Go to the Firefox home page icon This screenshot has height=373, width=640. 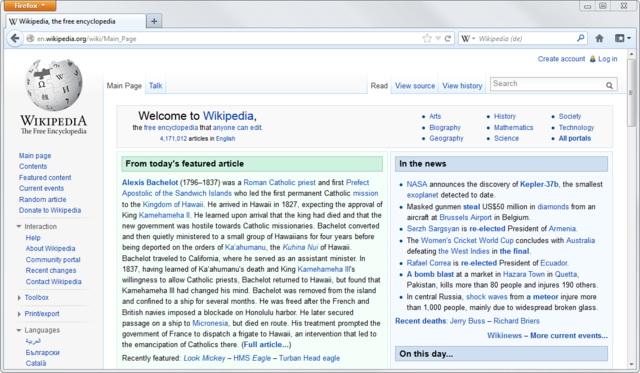(x=599, y=38)
